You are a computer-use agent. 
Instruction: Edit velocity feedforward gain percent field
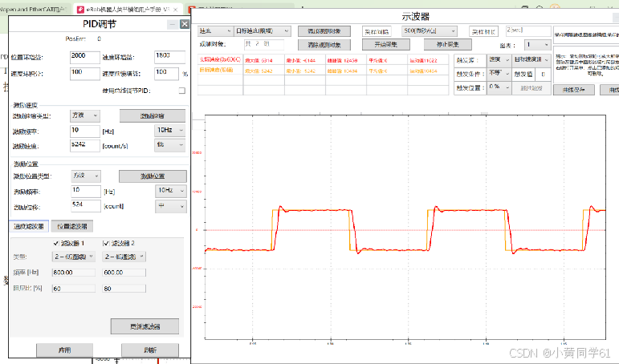pos(166,73)
